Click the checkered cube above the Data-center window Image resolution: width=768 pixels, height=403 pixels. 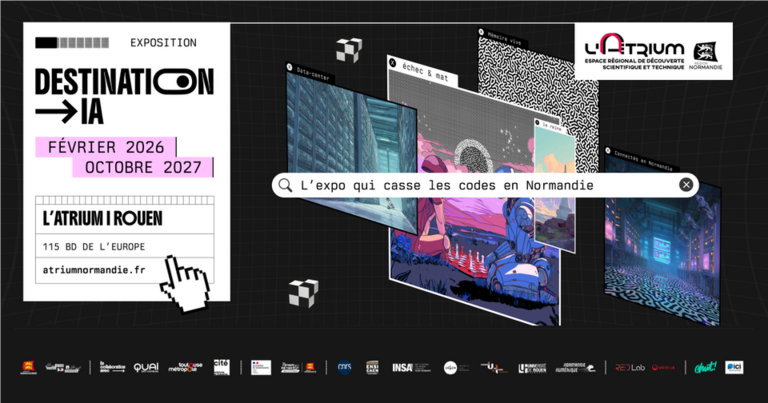click(349, 49)
